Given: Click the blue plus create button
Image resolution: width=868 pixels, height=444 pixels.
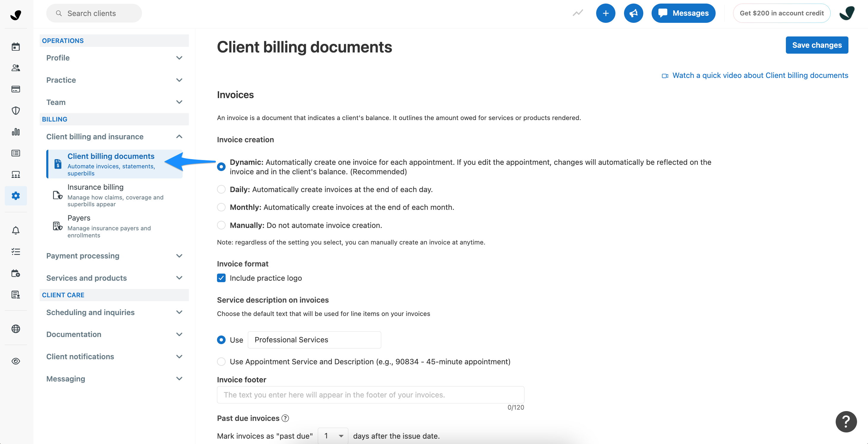Looking at the screenshot, I should tap(605, 13).
